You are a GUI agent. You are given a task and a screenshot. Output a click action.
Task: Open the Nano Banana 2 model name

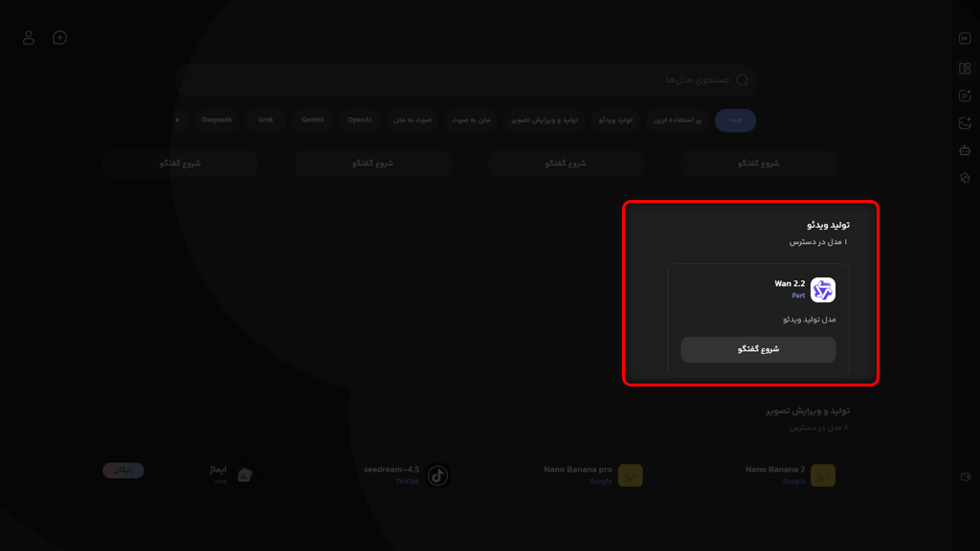pos(775,469)
